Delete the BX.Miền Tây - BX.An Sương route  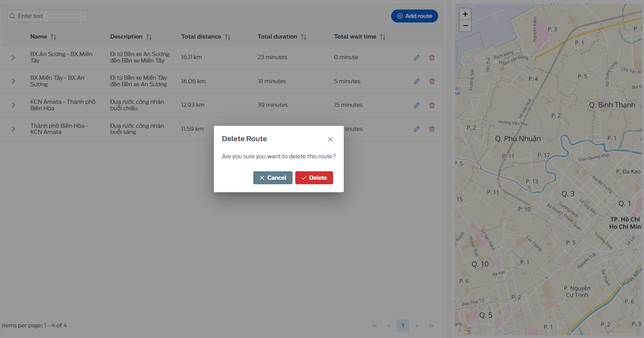click(x=432, y=81)
